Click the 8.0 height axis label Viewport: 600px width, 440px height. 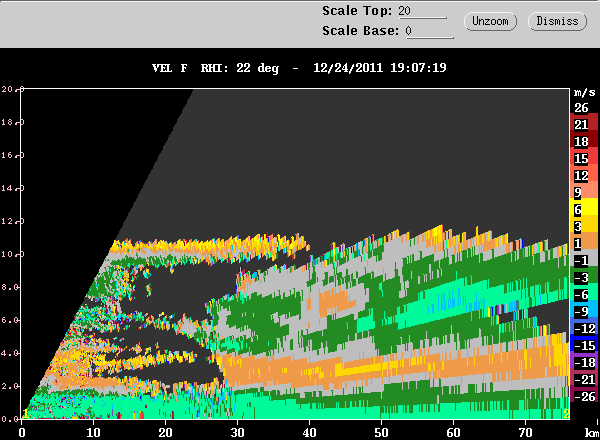(11, 287)
